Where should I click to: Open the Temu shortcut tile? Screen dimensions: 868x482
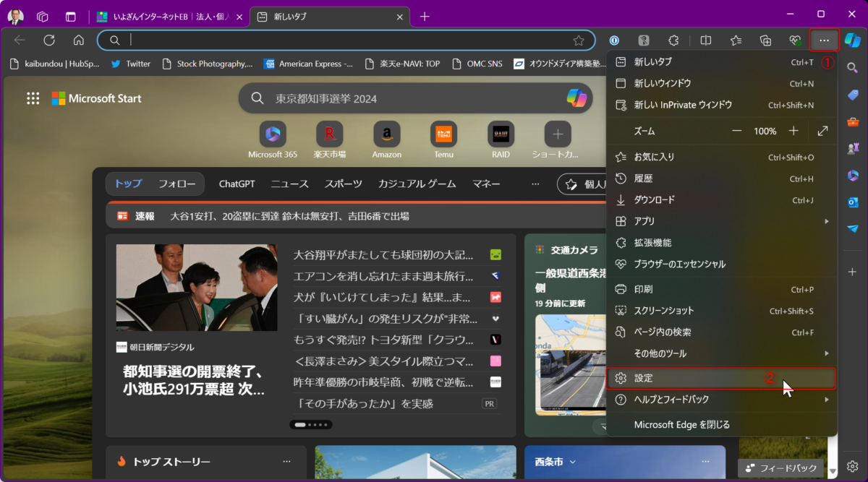click(x=444, y=139)
